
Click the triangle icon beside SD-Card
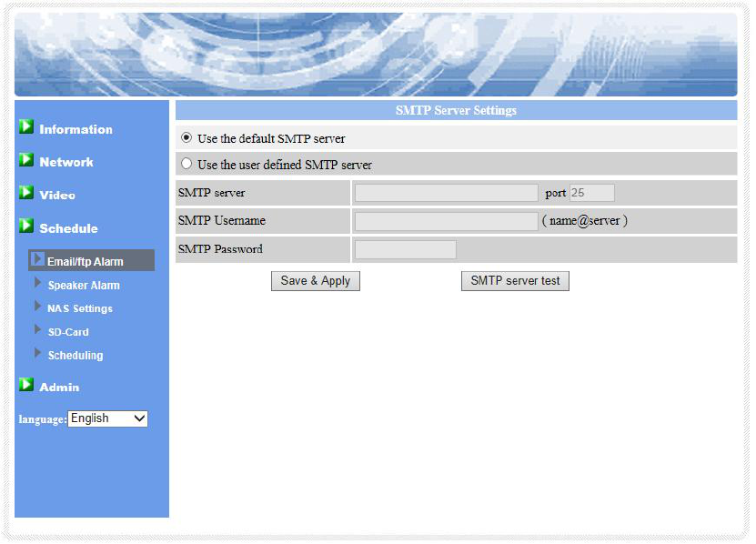coord(38,329)
